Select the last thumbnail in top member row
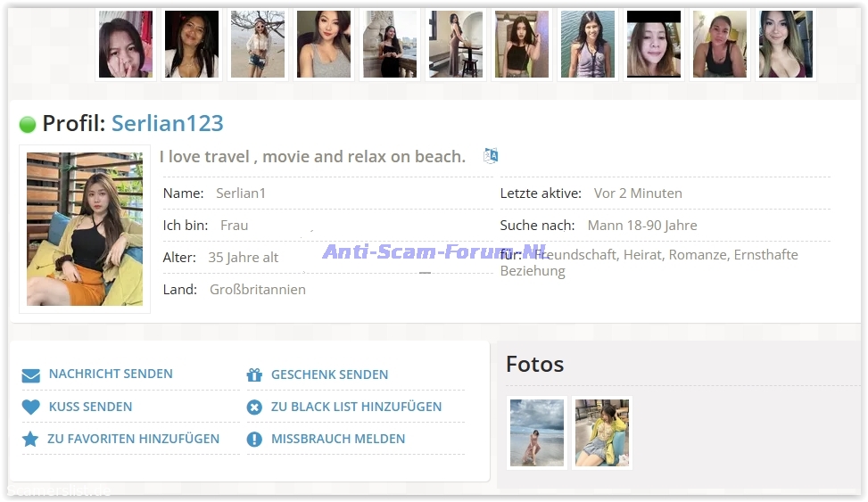This screenshot has width=868, height=502. click(x=785, y=45)
